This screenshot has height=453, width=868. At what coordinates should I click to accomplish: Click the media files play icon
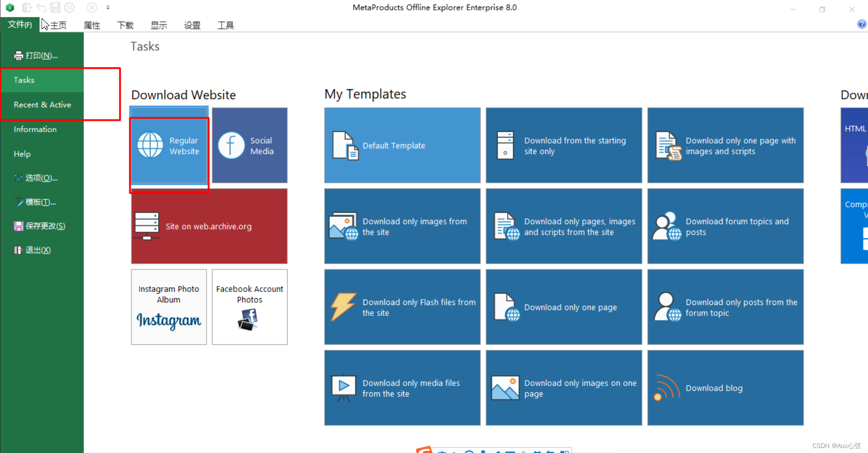pyautogui.click(x=344, y=387)
